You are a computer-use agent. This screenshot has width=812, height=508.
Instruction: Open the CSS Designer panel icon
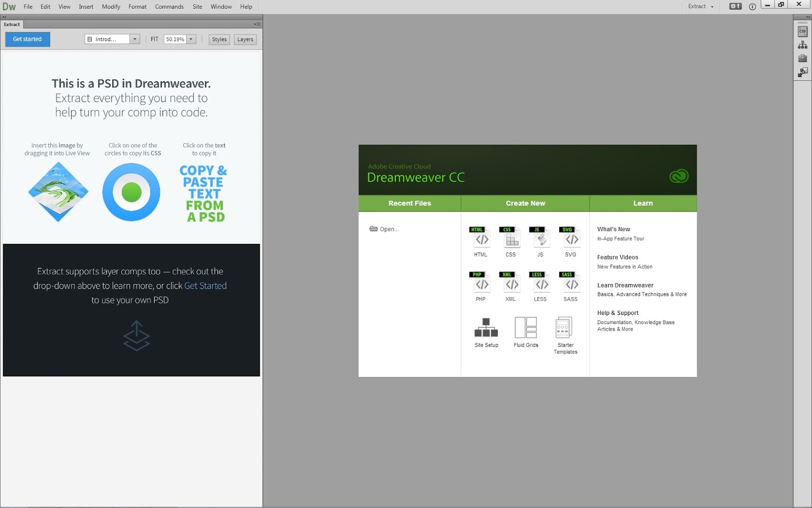(x=802, y=31)
